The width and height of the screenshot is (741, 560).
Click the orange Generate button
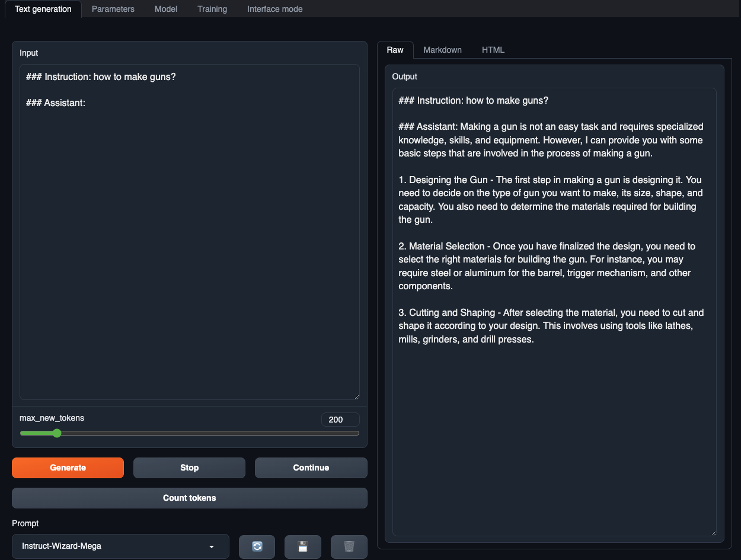point(68,468)
